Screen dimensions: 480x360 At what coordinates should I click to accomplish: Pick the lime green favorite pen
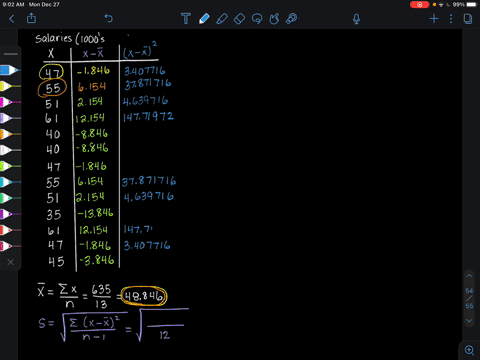pyautogui.click(x=10, y=166)
